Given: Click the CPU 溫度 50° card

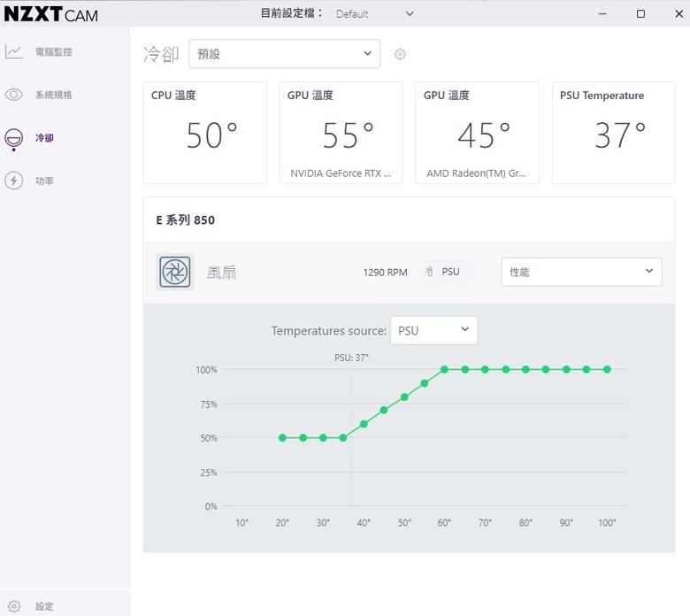Looking at the screenshot, I should tap(204, 133).
